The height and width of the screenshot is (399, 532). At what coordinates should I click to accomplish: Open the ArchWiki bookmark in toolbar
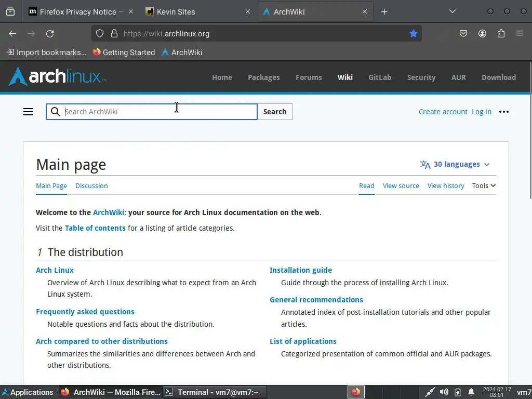182,52
